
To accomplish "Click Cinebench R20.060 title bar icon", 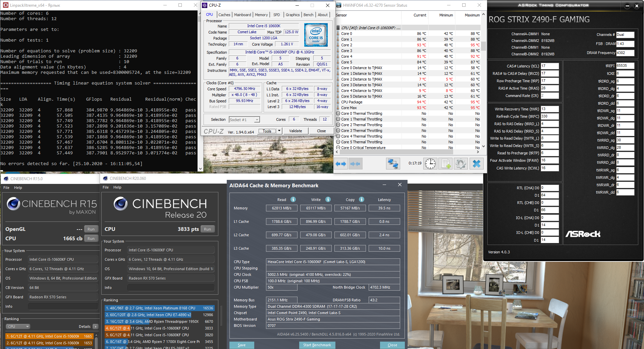I will point(105,179).
